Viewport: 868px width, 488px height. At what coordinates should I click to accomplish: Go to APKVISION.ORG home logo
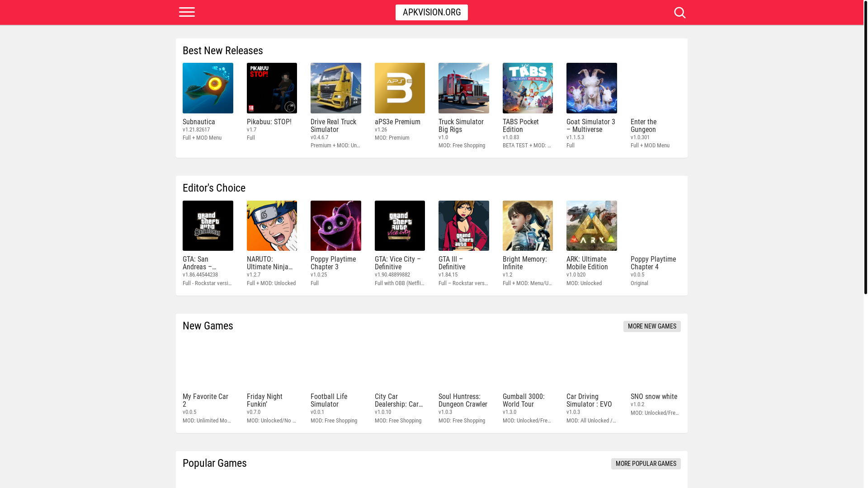click(431, 12)
